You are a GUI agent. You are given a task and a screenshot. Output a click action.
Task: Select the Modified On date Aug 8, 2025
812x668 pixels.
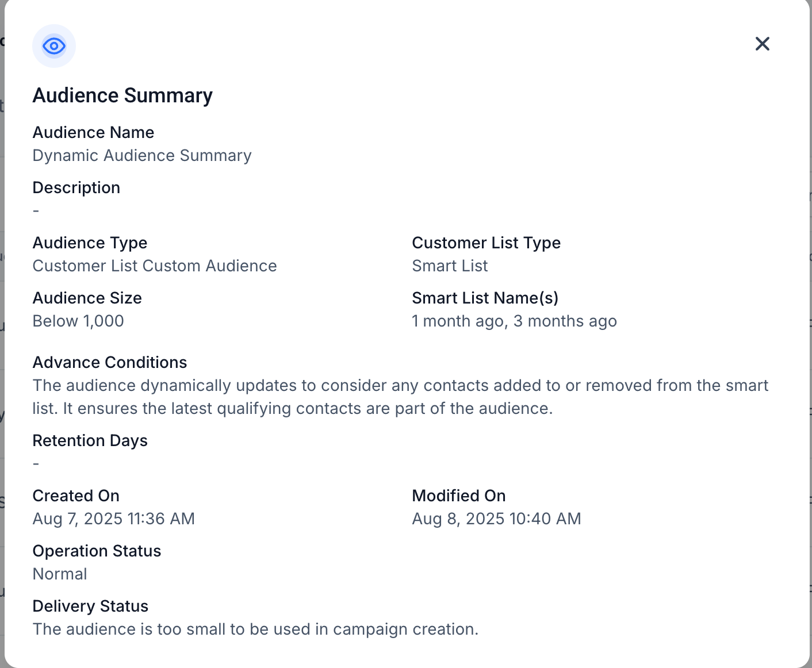tap(496, 519)
